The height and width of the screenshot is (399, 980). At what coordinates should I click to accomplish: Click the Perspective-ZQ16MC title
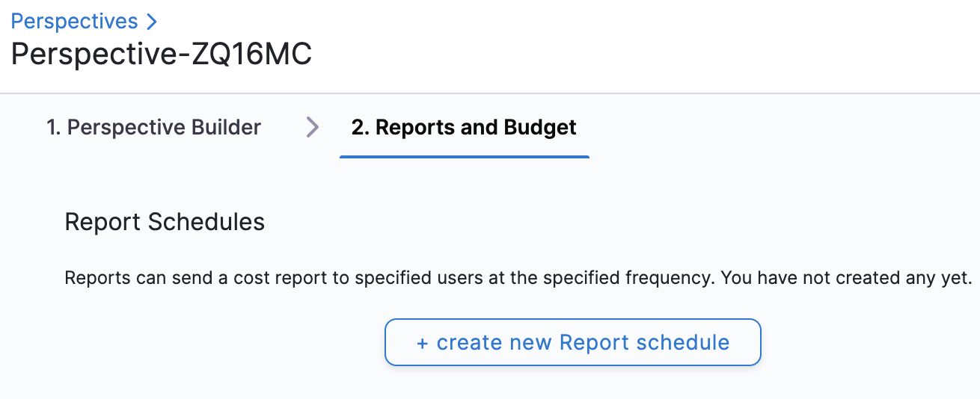click(162, 55)
